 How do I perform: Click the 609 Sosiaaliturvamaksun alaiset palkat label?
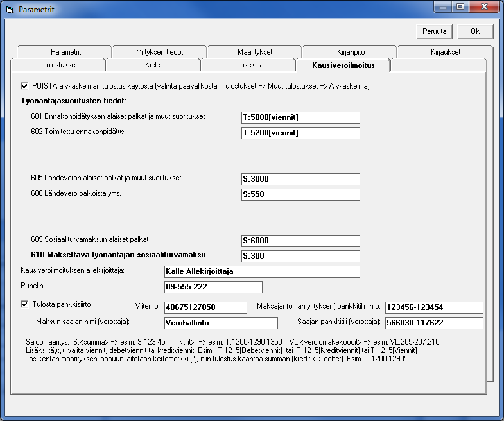(90, 240)
